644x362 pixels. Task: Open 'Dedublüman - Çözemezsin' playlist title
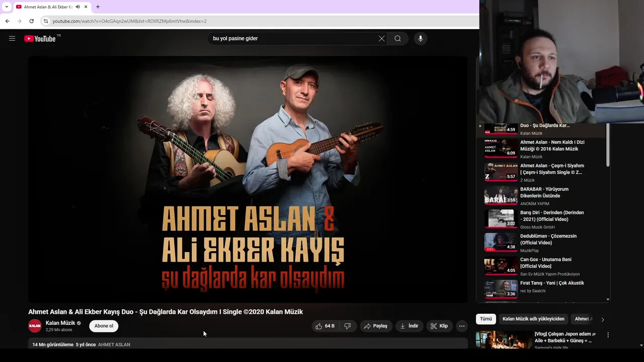click(548, 239)
